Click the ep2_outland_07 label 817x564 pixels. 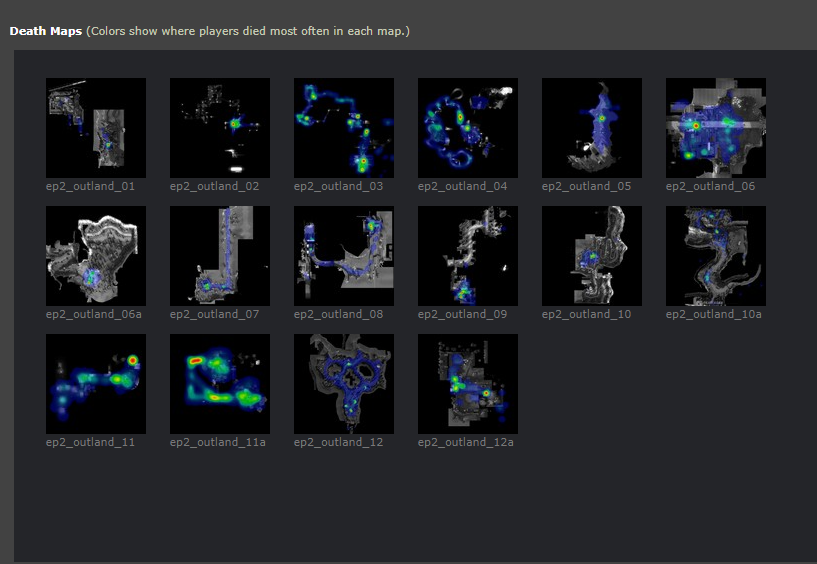coord(214,314)
